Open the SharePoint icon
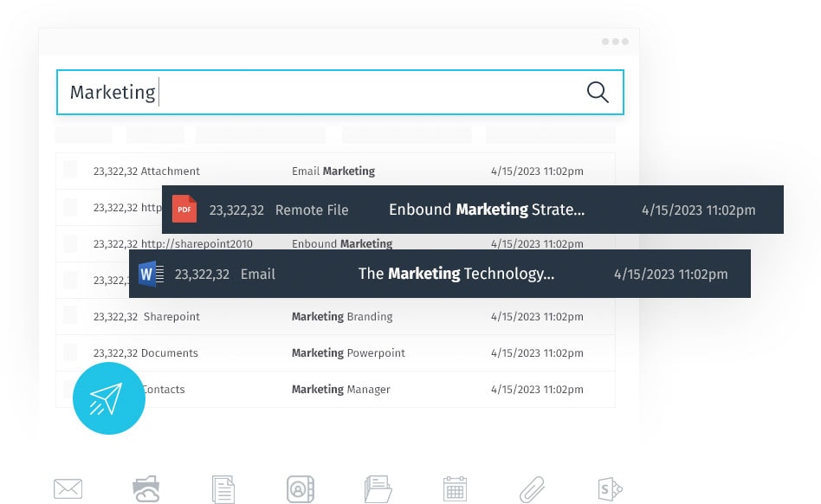This screenshot has width=821, height=504. pyautogui.click(x=610, y=489)
